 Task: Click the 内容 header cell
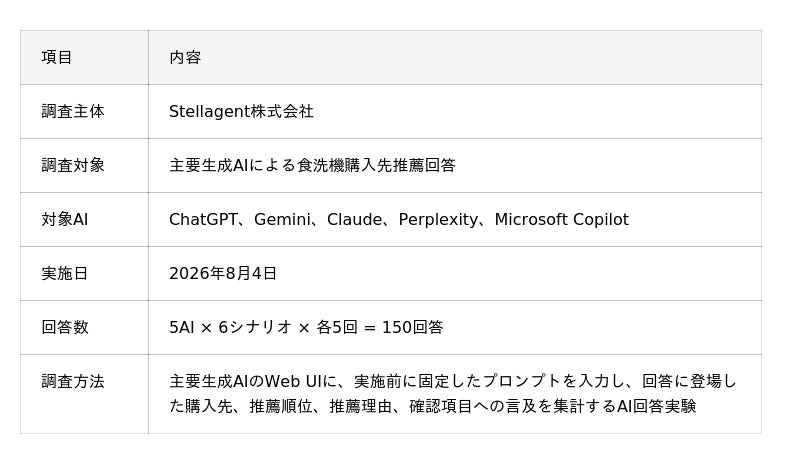click(455, 57)
